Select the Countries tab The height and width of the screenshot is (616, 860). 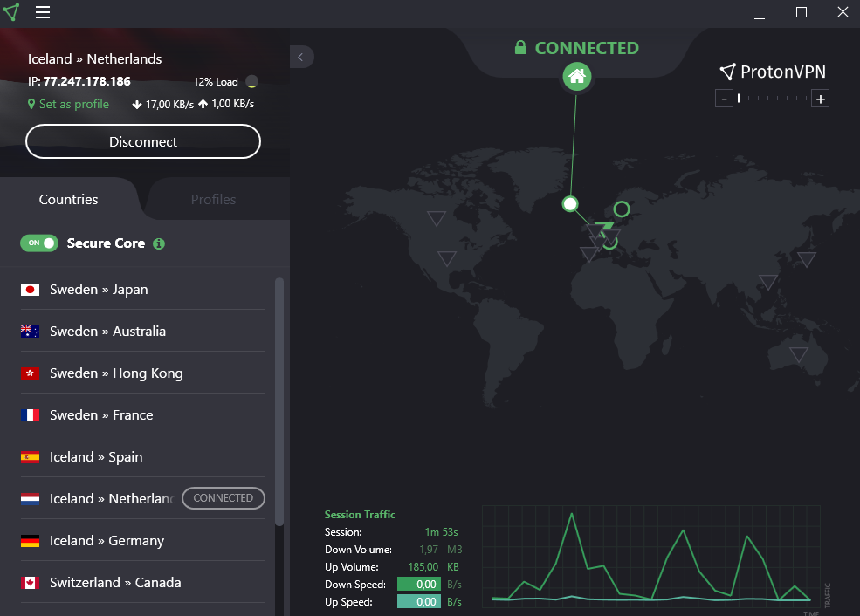[69, 200]
